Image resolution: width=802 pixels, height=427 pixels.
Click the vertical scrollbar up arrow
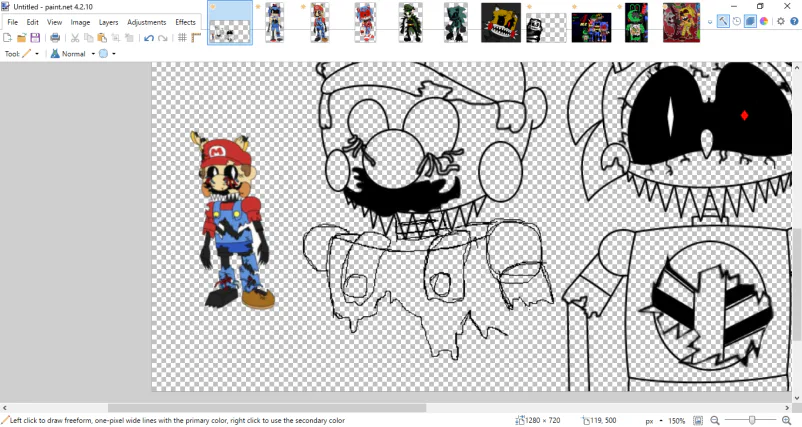pyautogui.click(x=797, y=67)
